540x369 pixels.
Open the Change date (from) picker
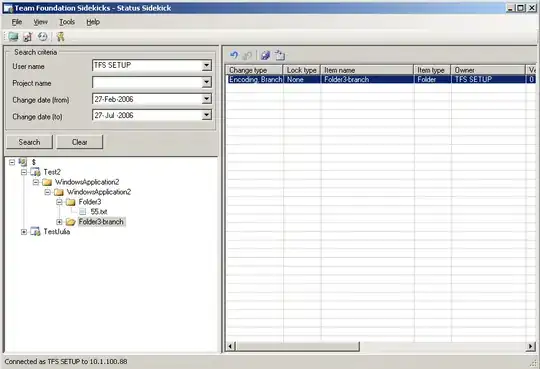pyautogui.click(x=206, y=99)
